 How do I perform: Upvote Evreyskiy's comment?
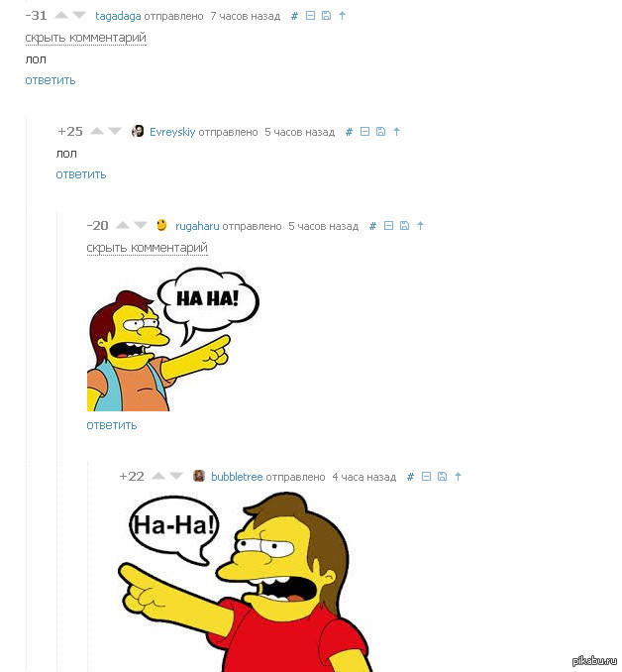coord(97,131)
